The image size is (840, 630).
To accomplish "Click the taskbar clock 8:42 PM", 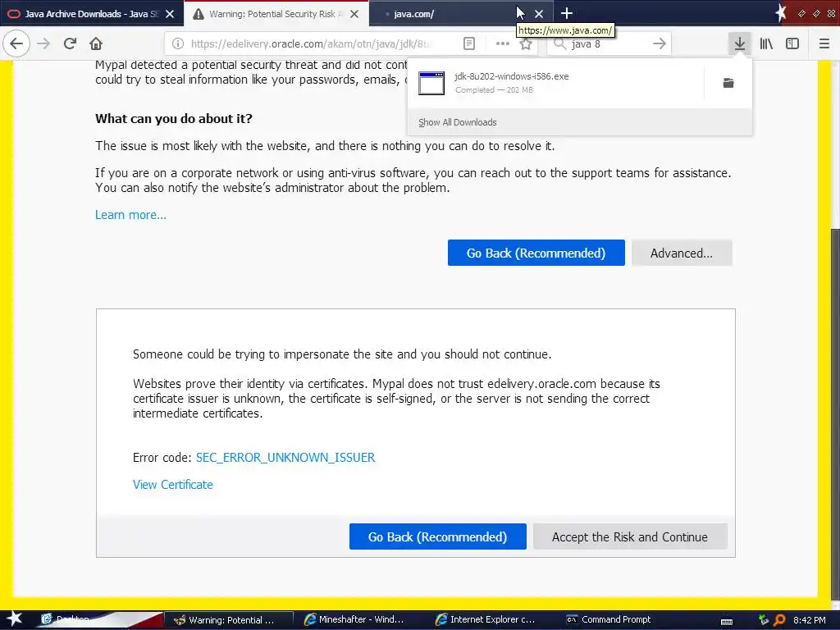I will pos(810,620).
